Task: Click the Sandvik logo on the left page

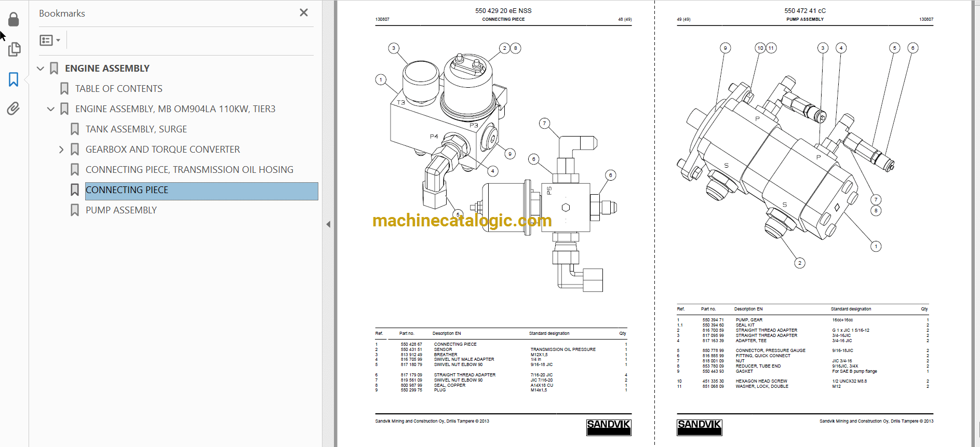Action: [609, 427]
